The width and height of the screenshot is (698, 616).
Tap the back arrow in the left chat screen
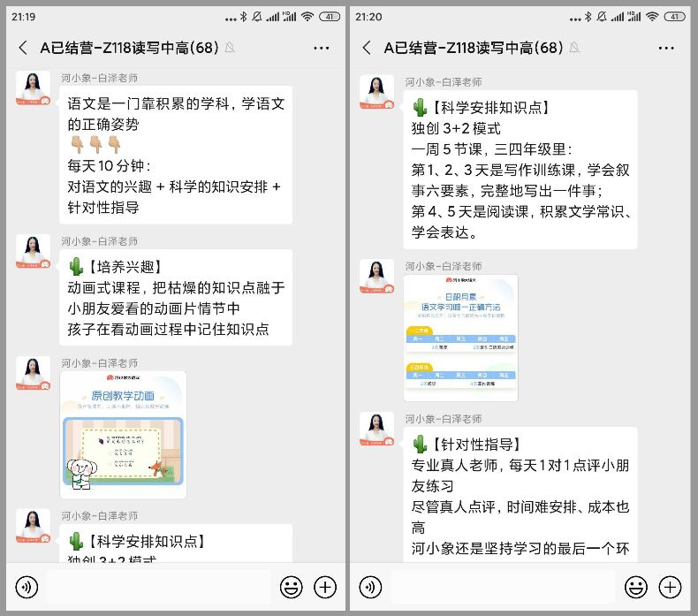(x=22, y=48)
